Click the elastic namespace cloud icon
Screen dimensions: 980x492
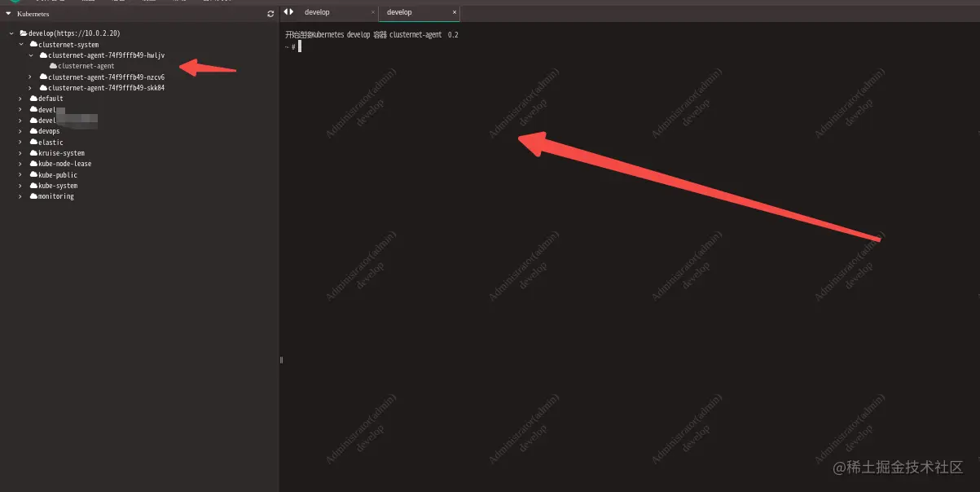[33, 143]
